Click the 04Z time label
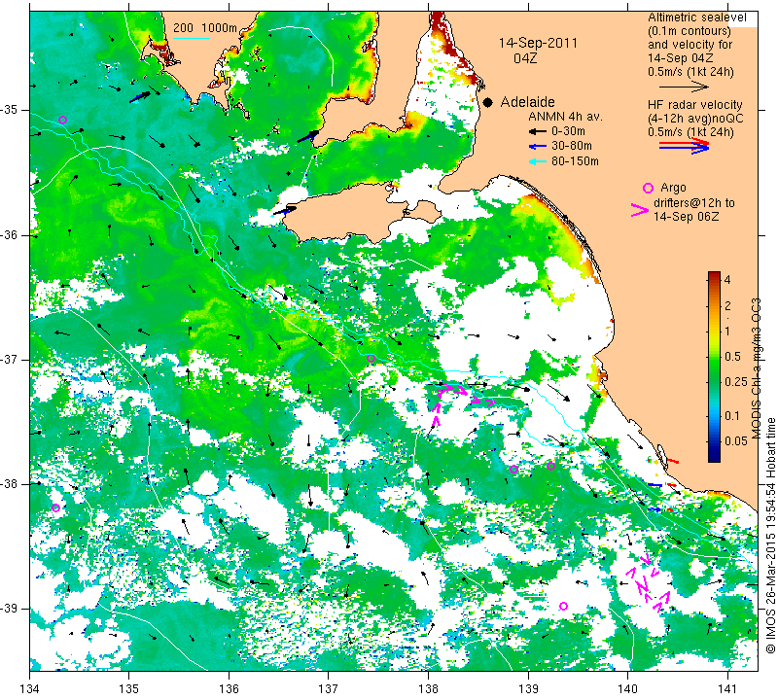778x700 pixels. tap(525, 58)
